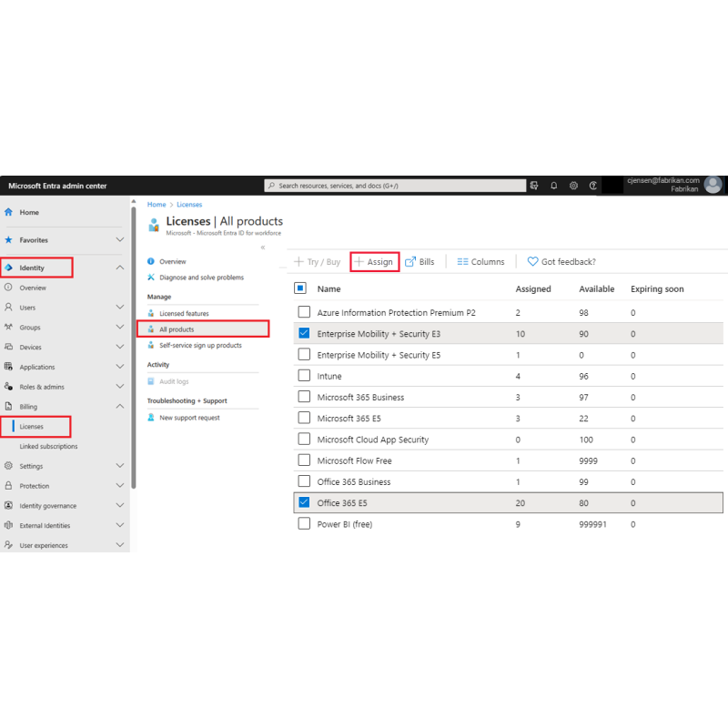Viewport: 728px width, 728px height.
Task: Expand the Groups chevron
Action: [120, 327]
